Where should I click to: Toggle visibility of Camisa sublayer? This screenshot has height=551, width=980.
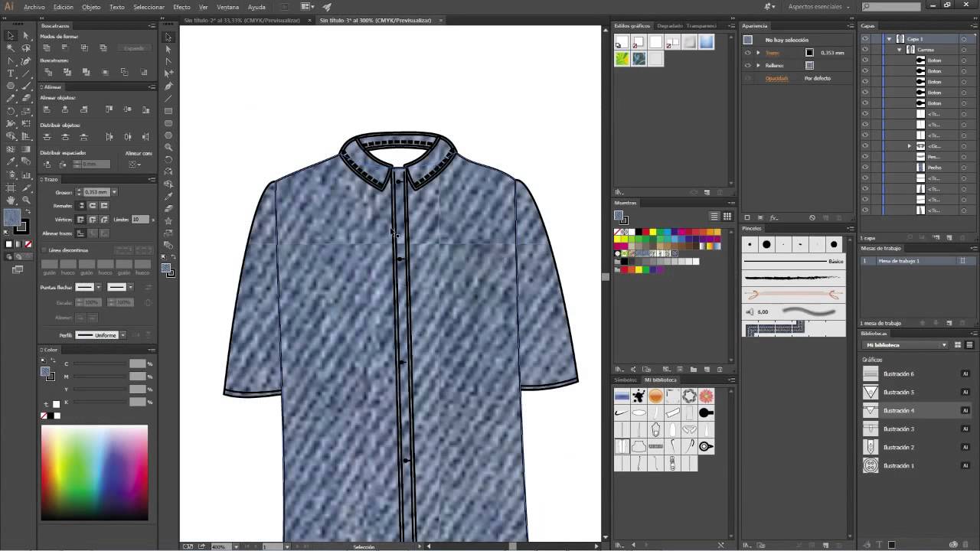pyautogui.click(x=865, y=50)
